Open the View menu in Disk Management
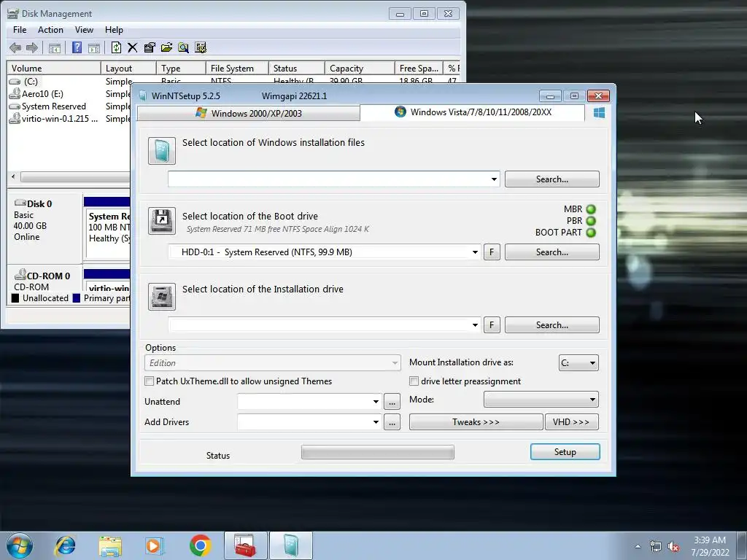Image resolution: width=747 pixels, height=560 pixels. coord(84,30)
